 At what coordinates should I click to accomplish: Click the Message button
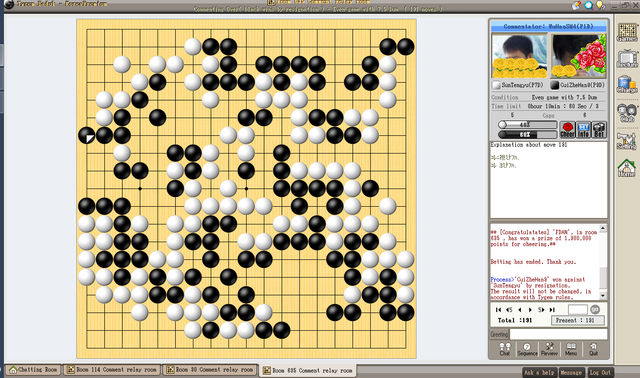pyautogui.click(x=571, y=372)
